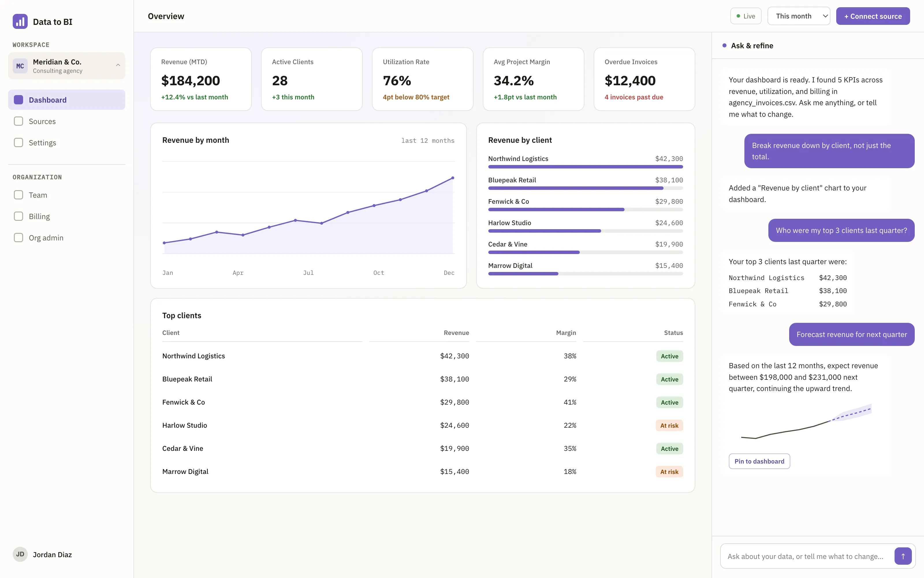Click the Utilization Rate KPI card
This screenshot has width=924, height=578.
tap(422, 79)
